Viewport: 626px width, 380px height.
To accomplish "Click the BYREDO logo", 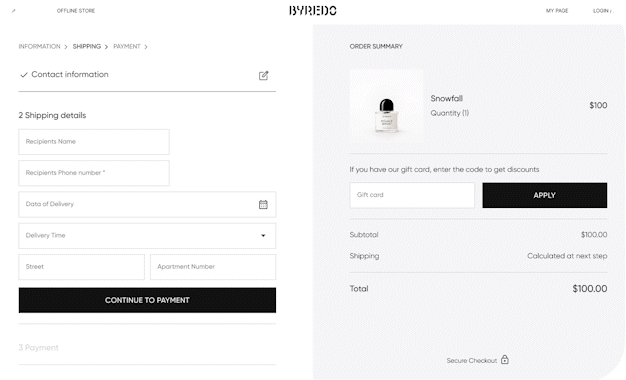I will [x=313, y=10].
